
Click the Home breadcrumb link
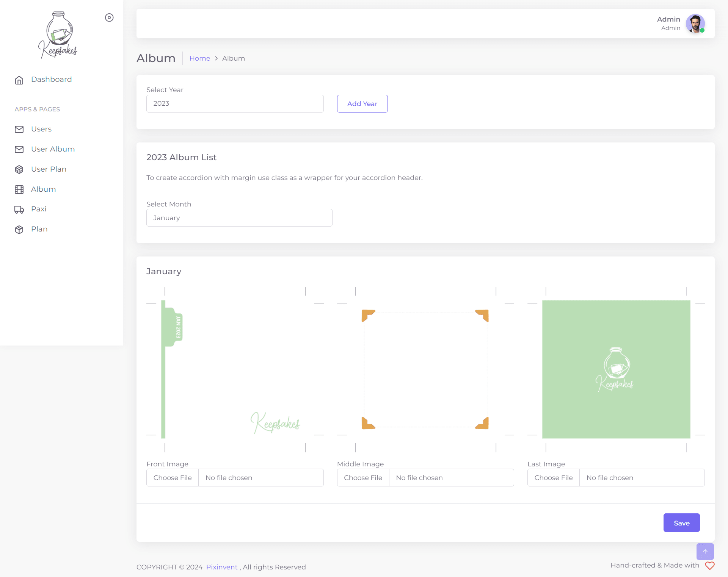tap(199, 58)
